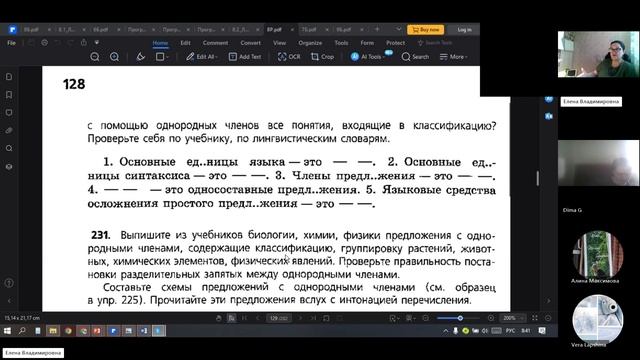Click the document vertical scrollbar
Viewport: 640px width, 360px height.
click(538, 178)
